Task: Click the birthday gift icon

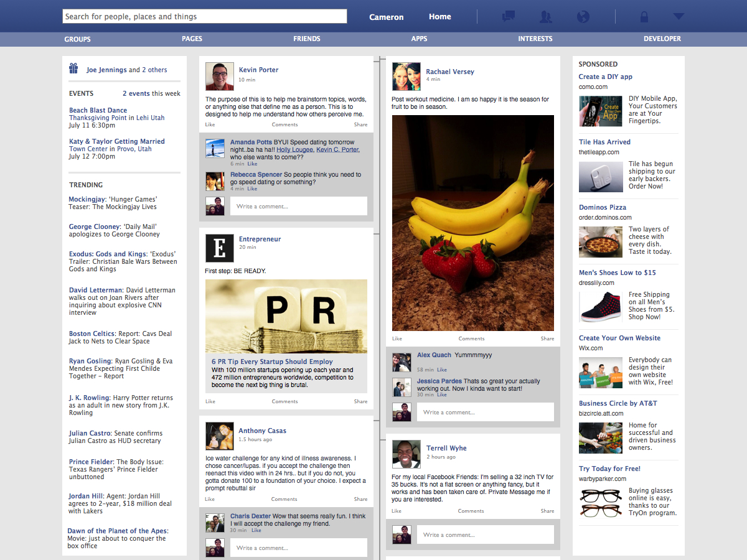Action: pyautogui.click(x=73, y=68)
